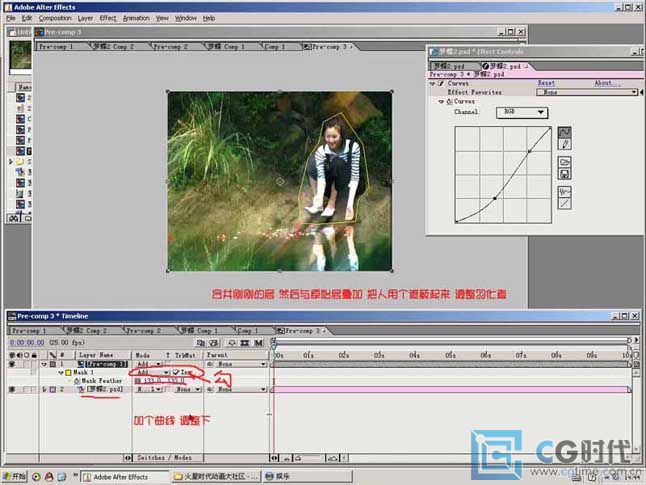Switch to Comp 1 tab in Timeline window
This screenshot has width=646, height=485.
(248, 330)
